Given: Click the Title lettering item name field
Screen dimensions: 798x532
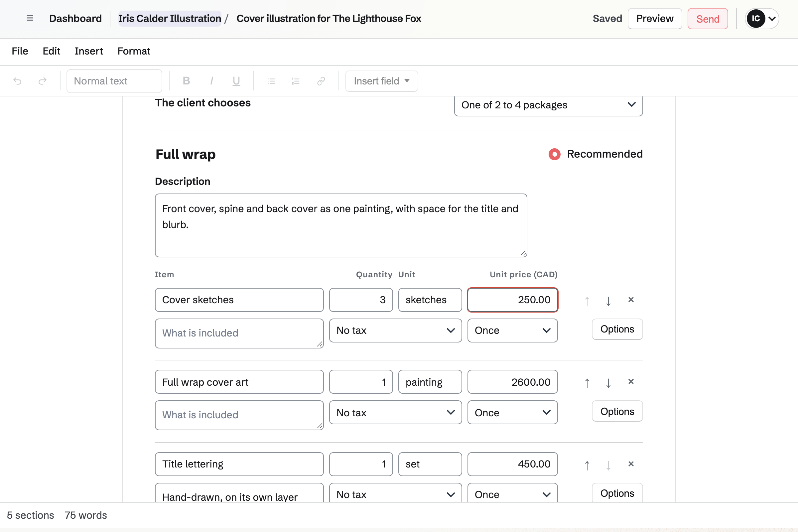Looking at the screenshot, I should (x=239, y=464).
